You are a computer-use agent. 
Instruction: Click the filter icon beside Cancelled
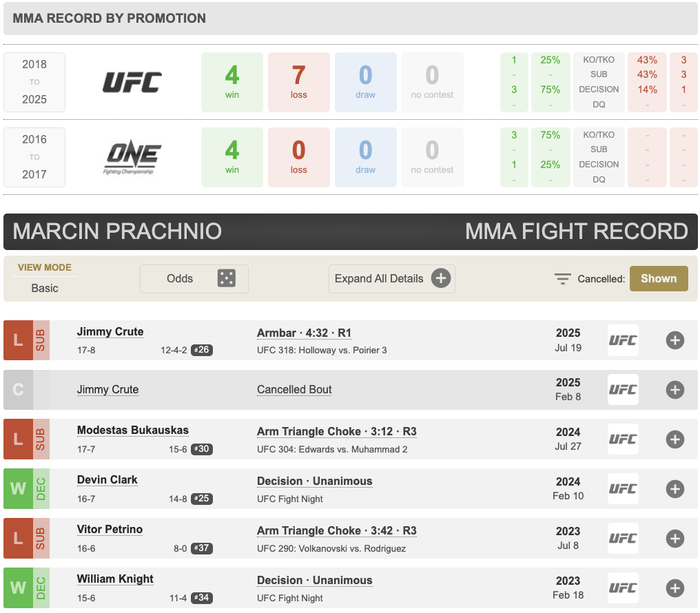click(563, 279)
